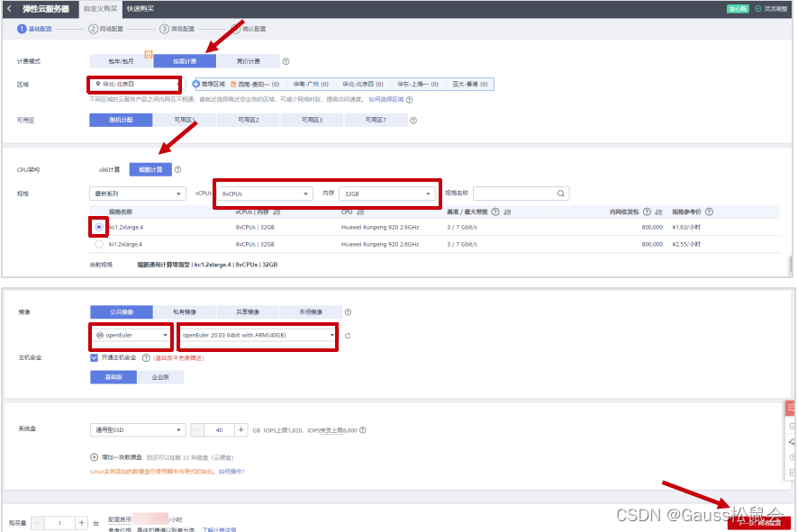Screen dimensions: 798x532
Task: Open the openEuler OS dropdown
Action: pyautogui.click(x=131, y=335)
